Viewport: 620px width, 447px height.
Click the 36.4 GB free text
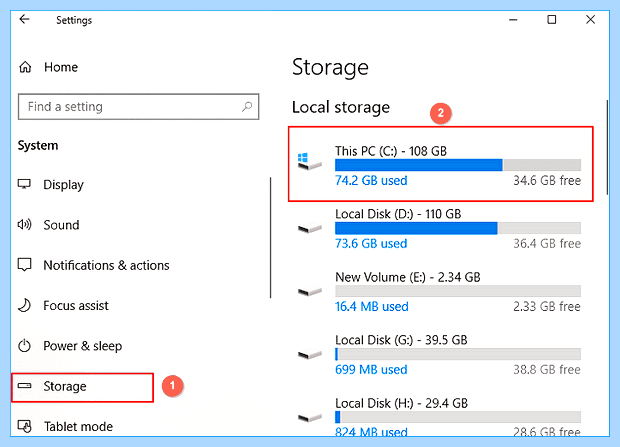pos(547,243)
